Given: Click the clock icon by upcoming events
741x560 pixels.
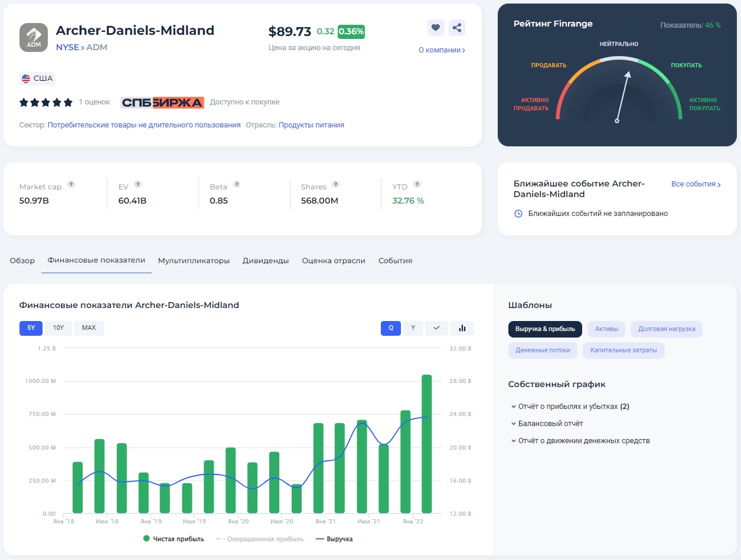Looking at the screenshot, I should pos(518,214).
